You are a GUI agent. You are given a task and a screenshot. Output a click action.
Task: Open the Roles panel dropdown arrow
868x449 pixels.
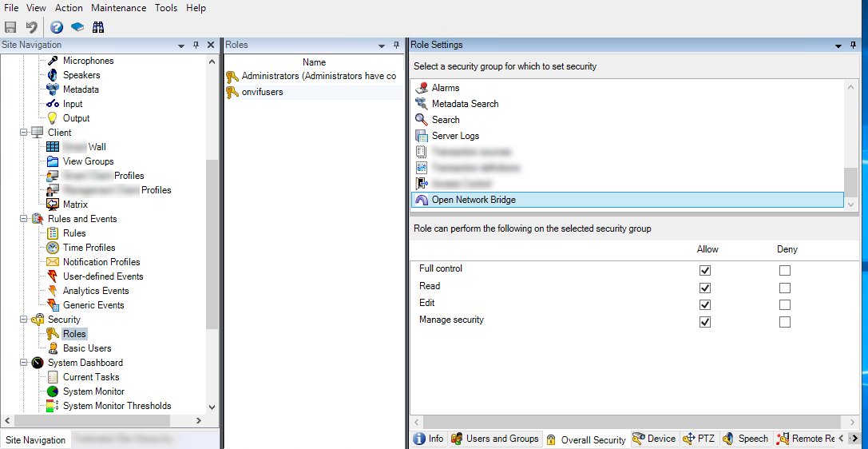382,46
